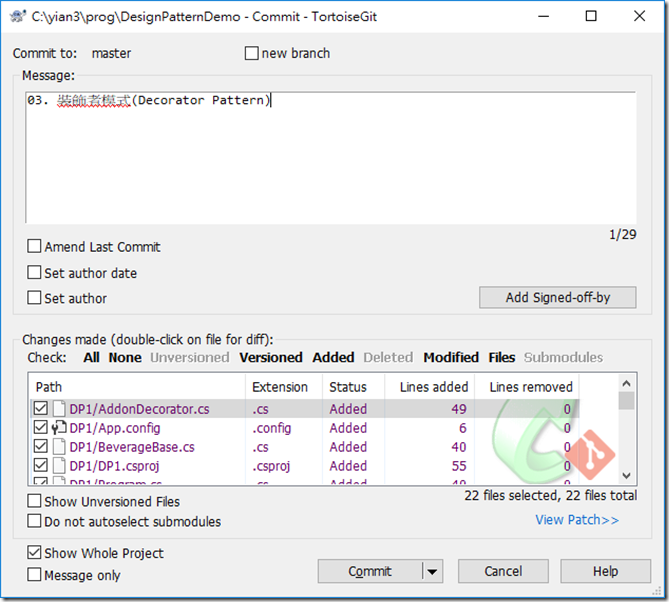This screenshot has height=602, width=669.
Task: Untick Show Whole Project
Action: pos(34,553)
